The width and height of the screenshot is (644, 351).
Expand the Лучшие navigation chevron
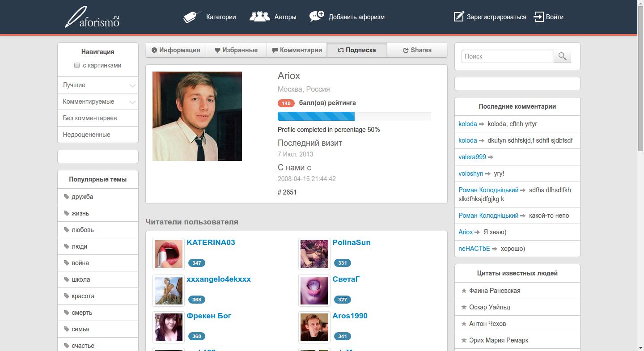click(132, 85)
